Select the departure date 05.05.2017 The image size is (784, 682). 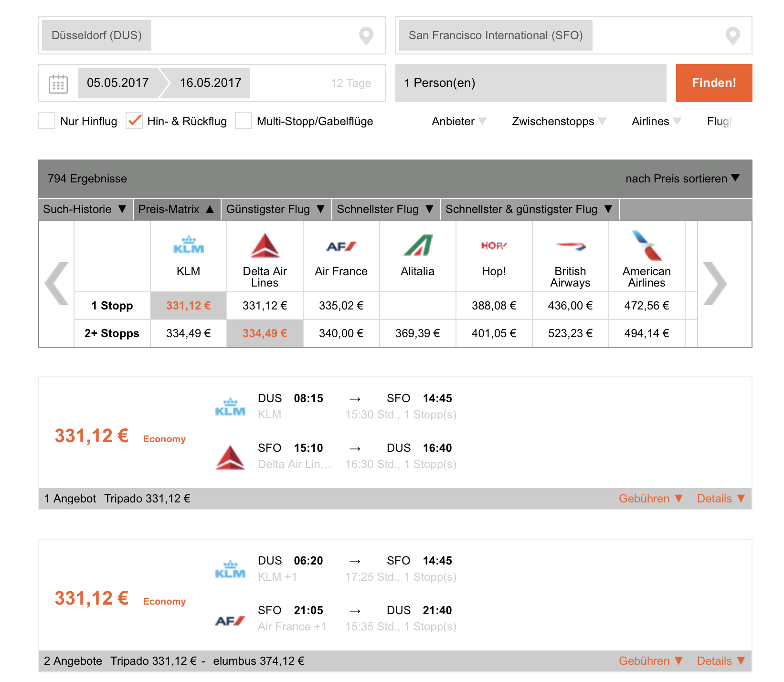(118, 83)
